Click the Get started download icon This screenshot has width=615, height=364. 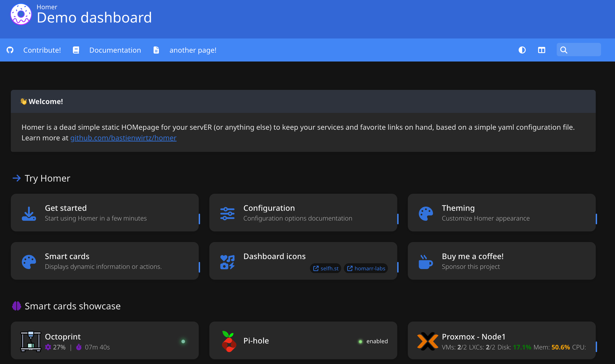click(29, 213)
